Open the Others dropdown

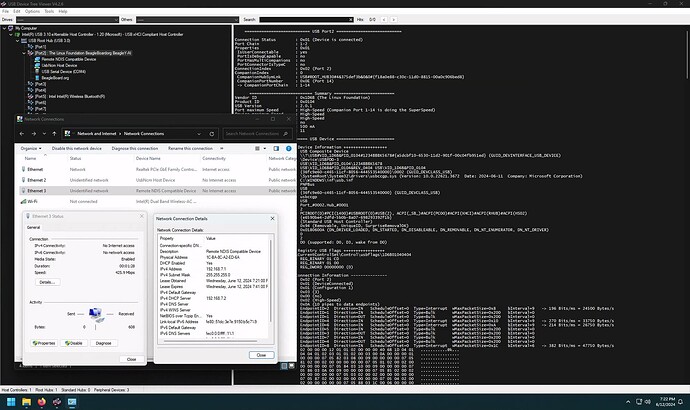click(x=187, y=20)
